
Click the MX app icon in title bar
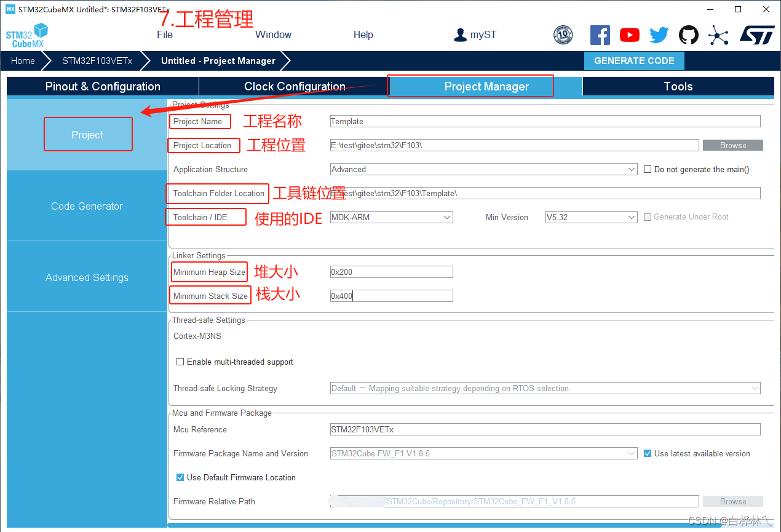10,9
